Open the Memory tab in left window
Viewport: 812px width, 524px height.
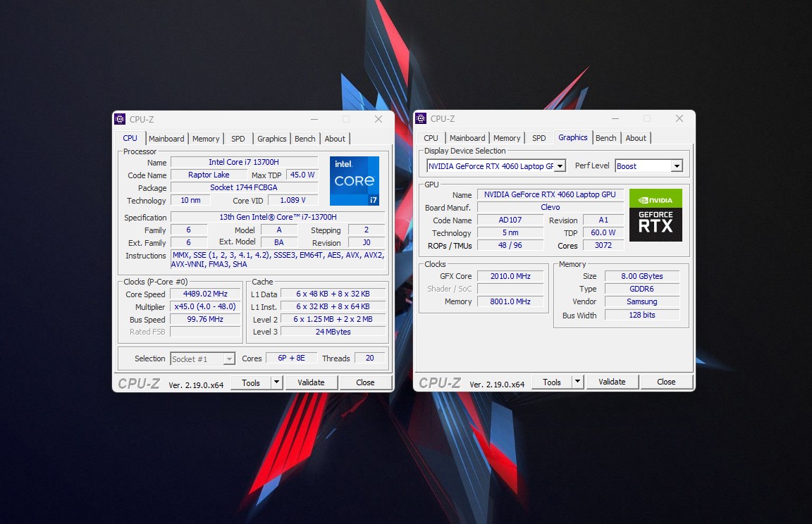point(206,139)
